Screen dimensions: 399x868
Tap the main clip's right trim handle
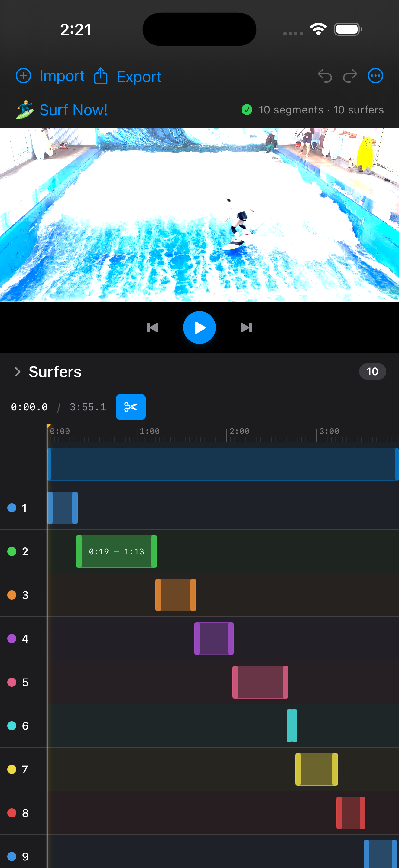point(397,464)
